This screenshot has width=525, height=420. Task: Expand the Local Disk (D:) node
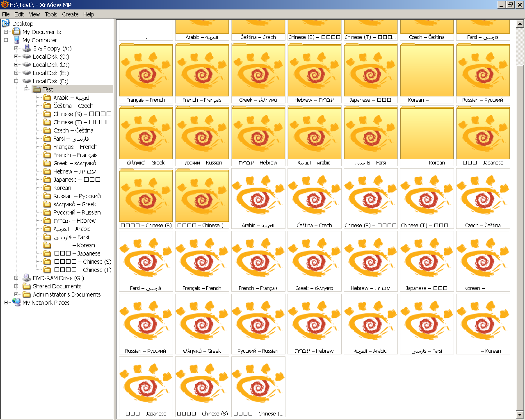16,64
